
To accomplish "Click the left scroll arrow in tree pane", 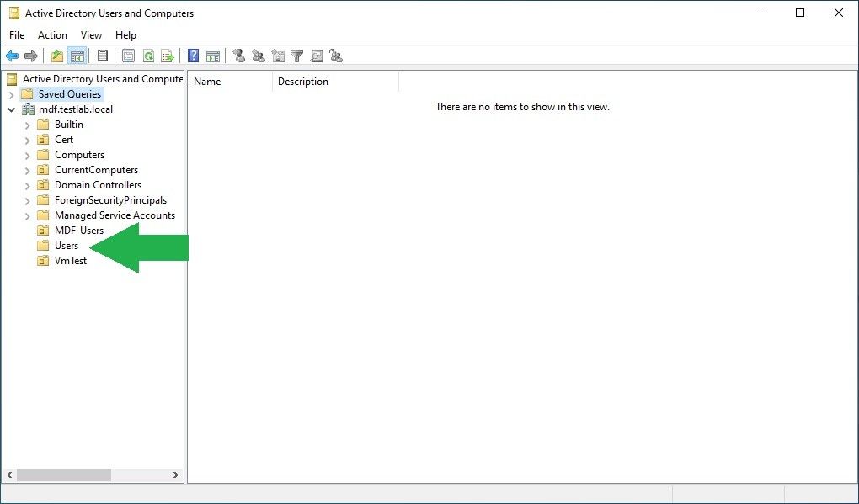I will point(9,475).
